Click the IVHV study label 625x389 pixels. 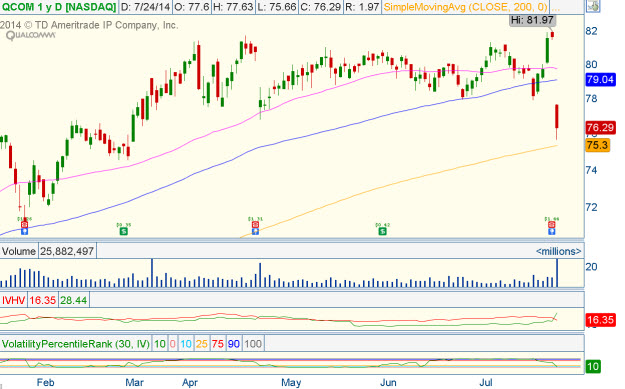(x=14, y=300)
